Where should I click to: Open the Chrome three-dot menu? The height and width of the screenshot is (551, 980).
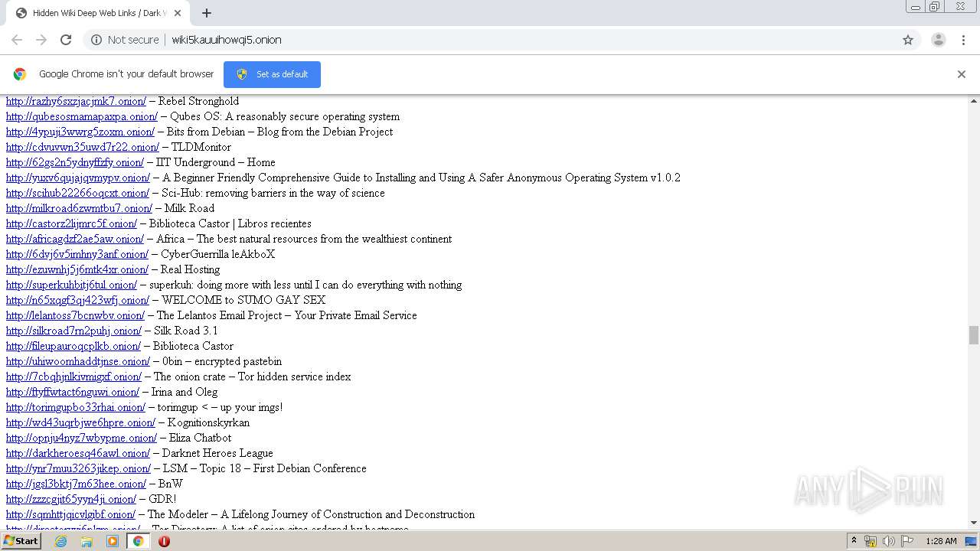coord(963,40)
